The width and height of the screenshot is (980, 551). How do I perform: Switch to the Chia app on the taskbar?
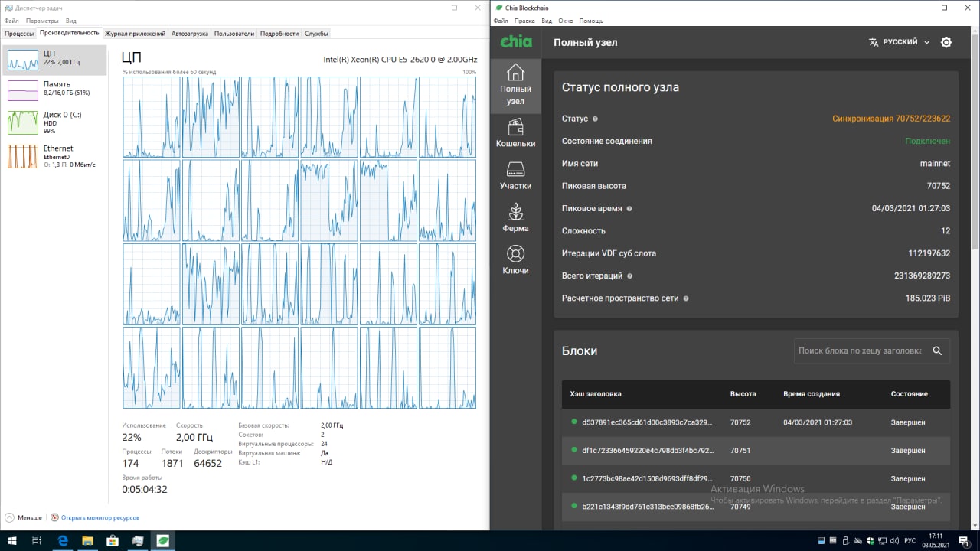[x=162, y=540]
